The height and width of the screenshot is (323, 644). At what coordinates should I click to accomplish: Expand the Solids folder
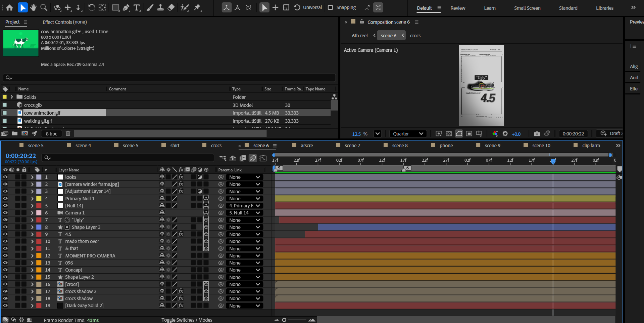12,97
